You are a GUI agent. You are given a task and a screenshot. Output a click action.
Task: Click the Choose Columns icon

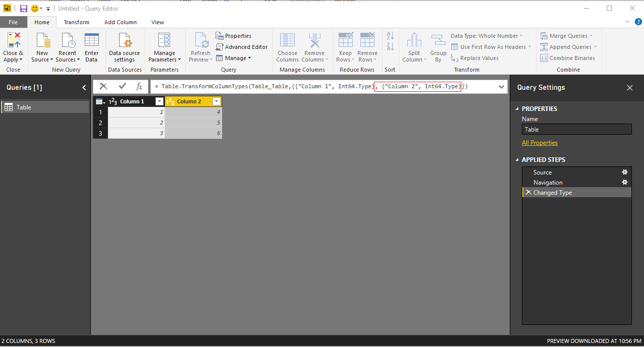click(x=287, y=40)
